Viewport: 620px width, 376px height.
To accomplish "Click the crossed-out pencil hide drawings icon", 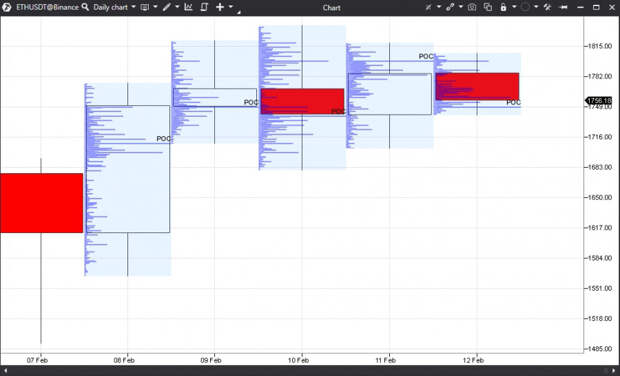I will 428,7.
